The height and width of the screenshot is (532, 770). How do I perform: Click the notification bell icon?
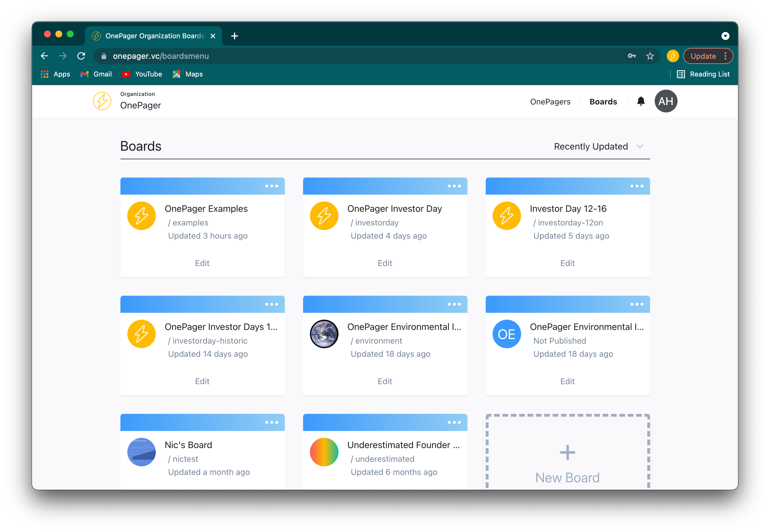pyautogui.click(x=640, y=101)
